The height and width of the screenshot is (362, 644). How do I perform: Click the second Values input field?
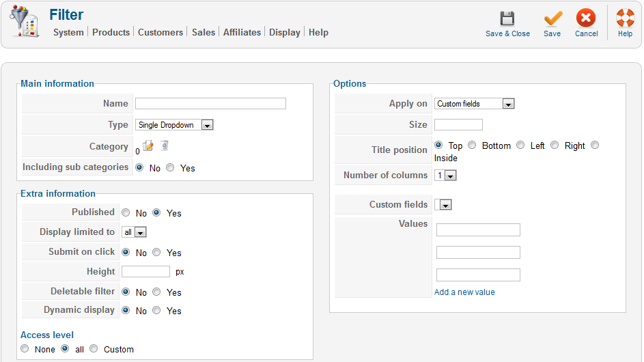(478, 252)
